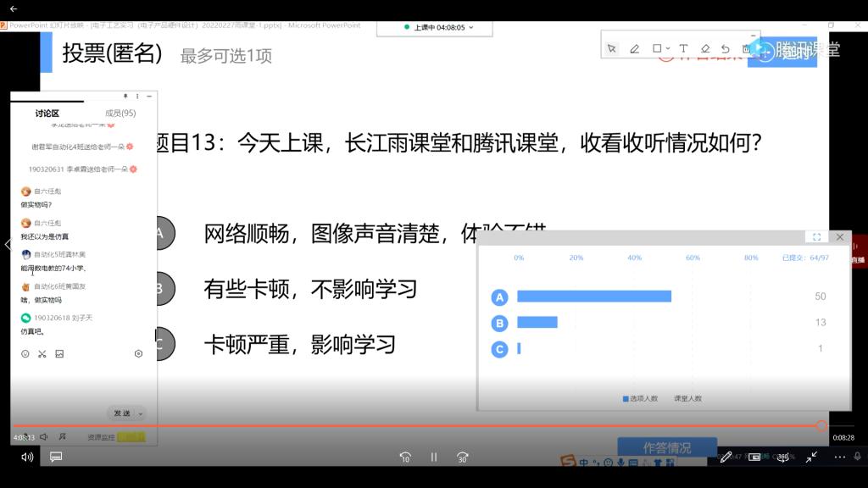Undo last annotation stroke

726,48
